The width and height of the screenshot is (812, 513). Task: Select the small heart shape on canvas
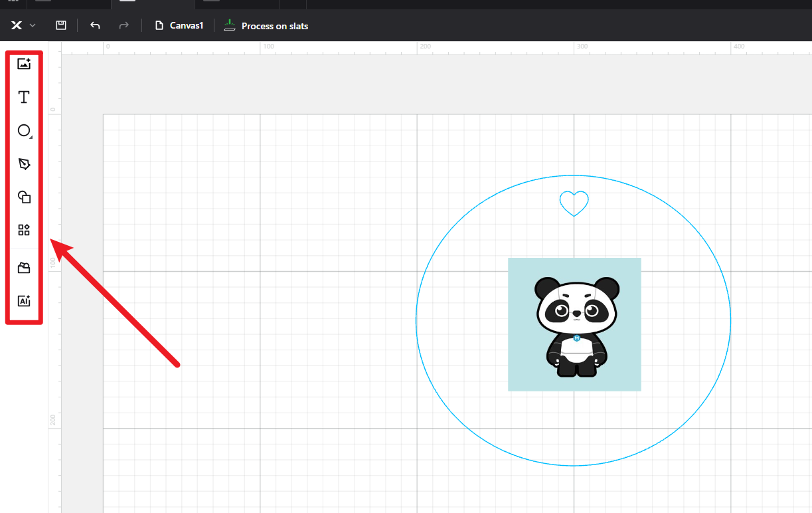tap(574, 202)
